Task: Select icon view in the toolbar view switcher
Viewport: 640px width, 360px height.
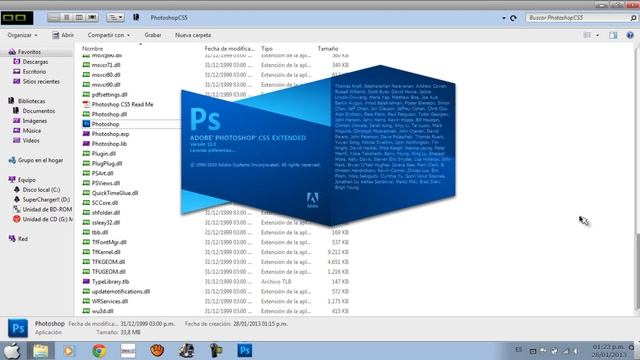Action: [54, 18]
